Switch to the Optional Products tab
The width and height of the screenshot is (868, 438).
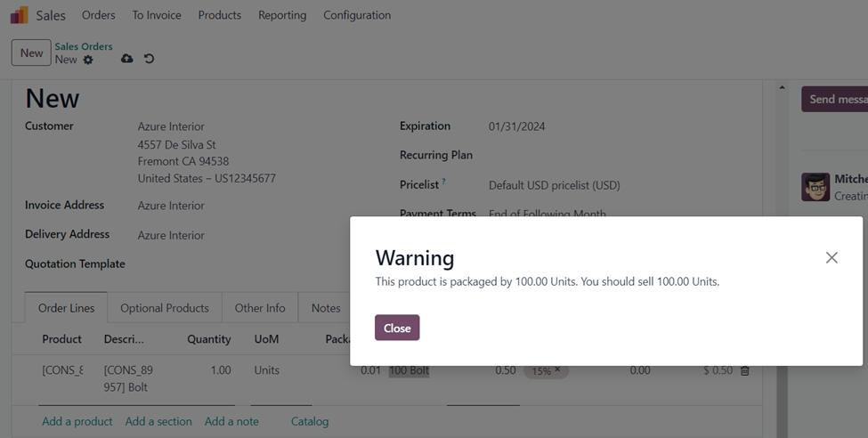(165, 308)
